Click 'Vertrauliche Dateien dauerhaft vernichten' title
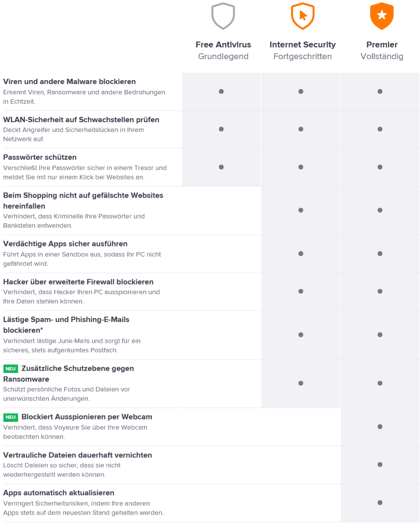The image size is (420, 524). [78, 455]
